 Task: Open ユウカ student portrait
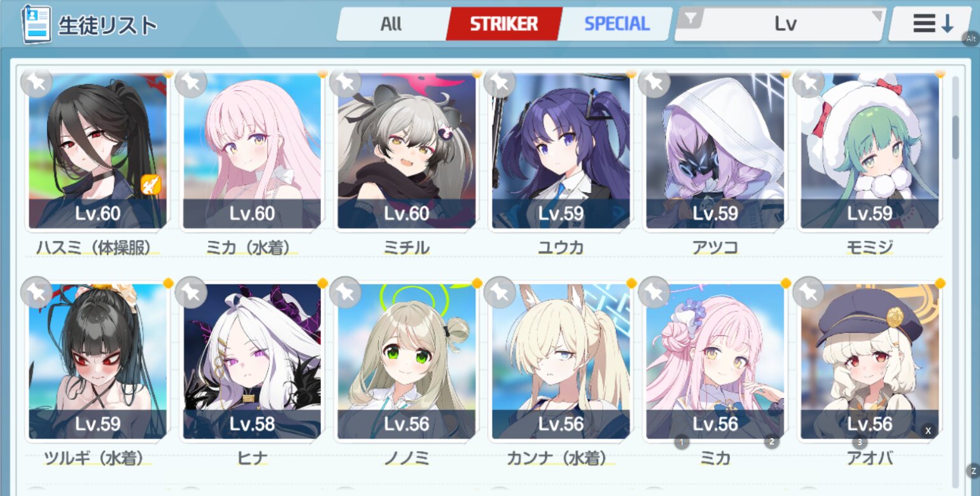(561, 151)
